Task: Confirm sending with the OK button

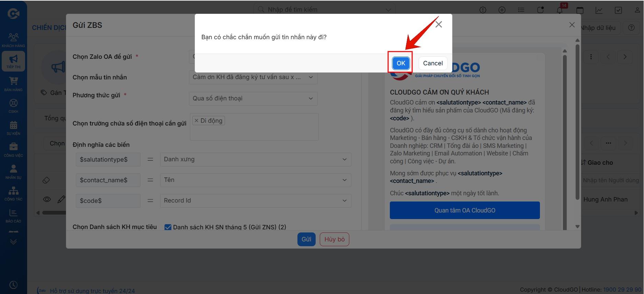Action: pos(401,63)
